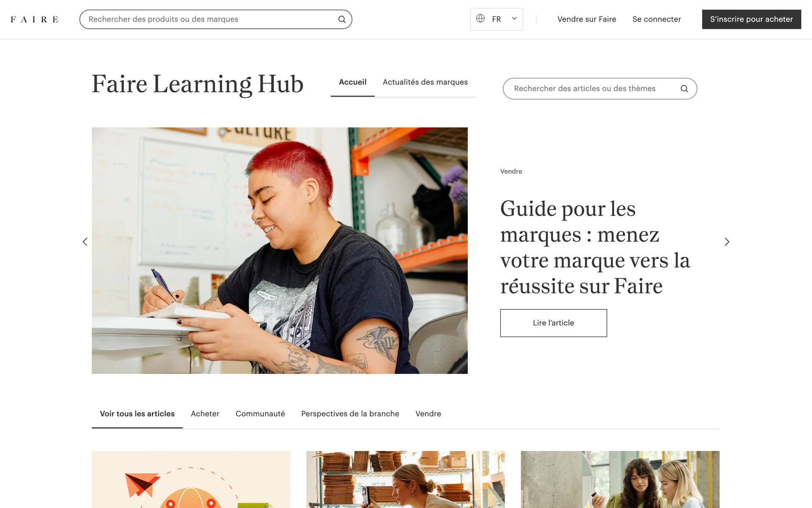The width and height of the screenshot is (812, 508).
Task: Open Perspectives de la branche tab
Action: pyautogui.click(x=350, y=414)
